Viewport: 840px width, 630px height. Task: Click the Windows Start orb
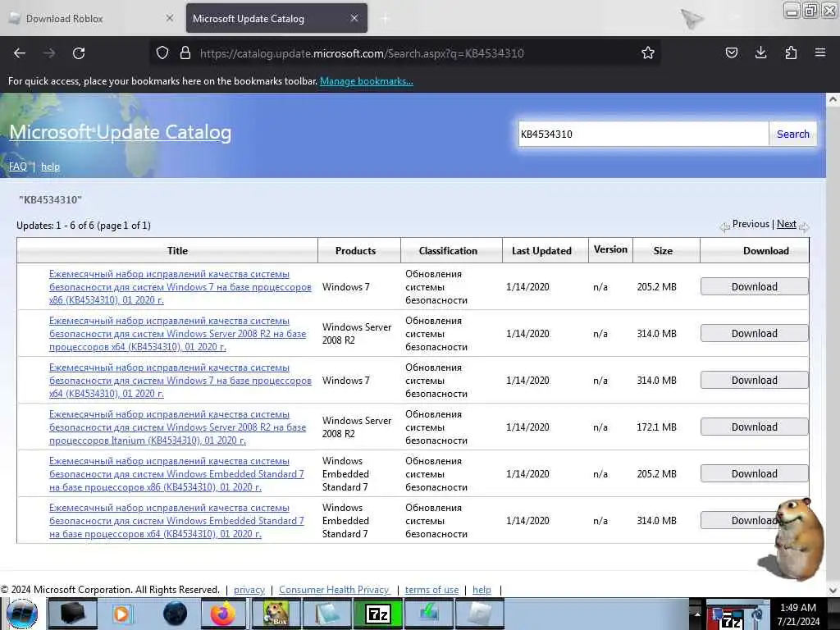click(22, 614)
